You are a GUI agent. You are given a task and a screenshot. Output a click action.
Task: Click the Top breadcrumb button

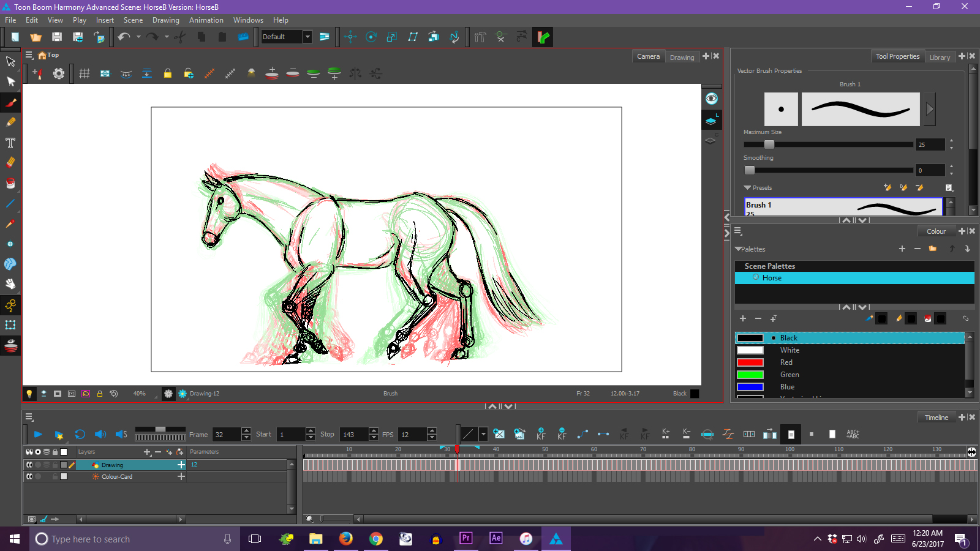click(49, 55)
